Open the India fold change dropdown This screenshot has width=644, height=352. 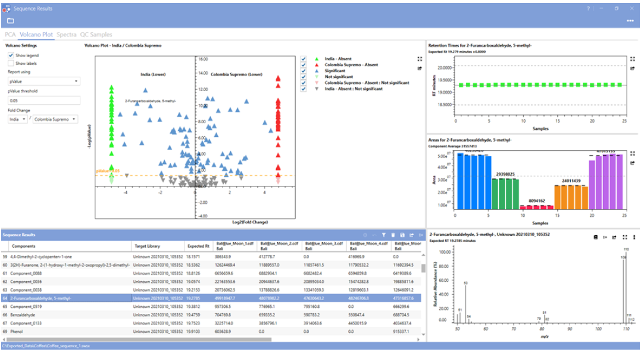(x=18, y=119)
